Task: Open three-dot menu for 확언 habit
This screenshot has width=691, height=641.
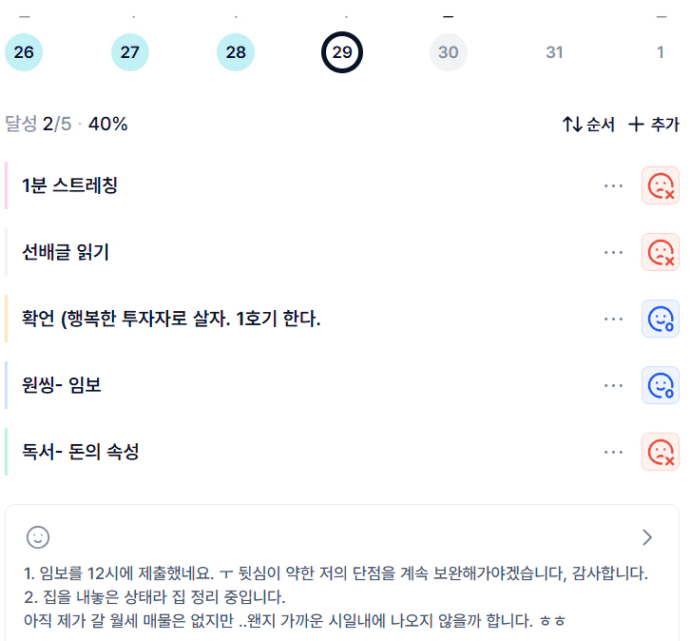Action: click(613, 319)
